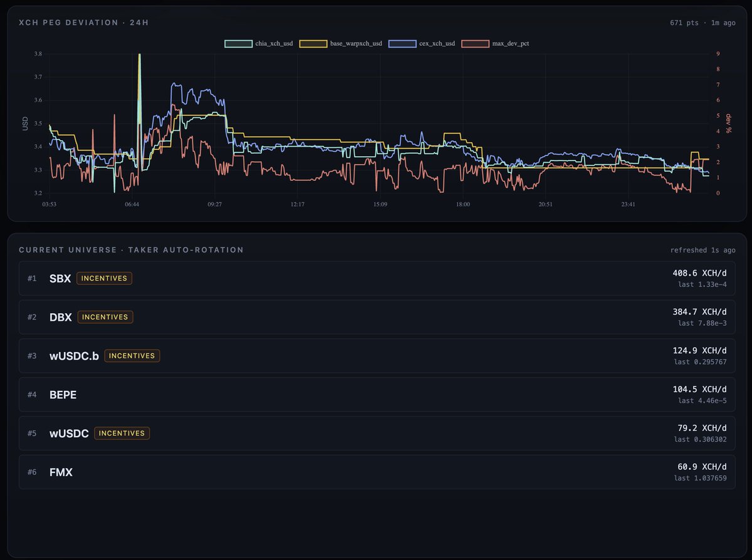Click the INCENTIVES badge next to SBX
The width and height of the screenshot is (752, 560).
point(104,278)
